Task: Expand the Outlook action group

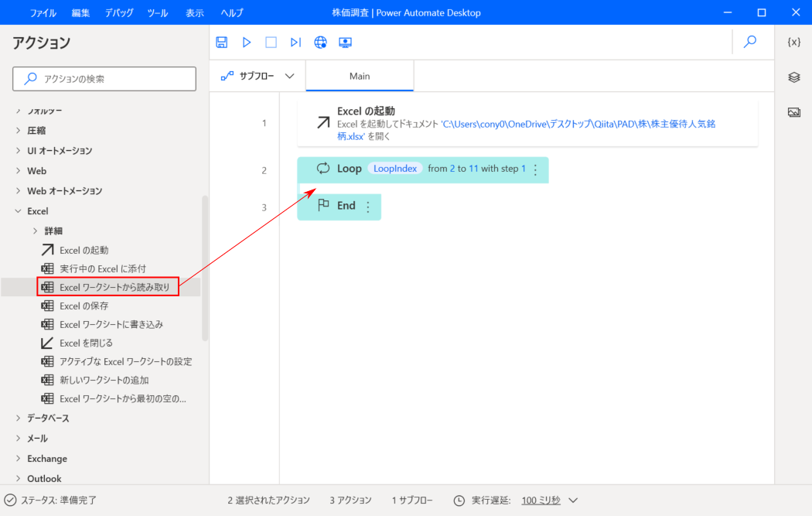Action: coord(18,478)
